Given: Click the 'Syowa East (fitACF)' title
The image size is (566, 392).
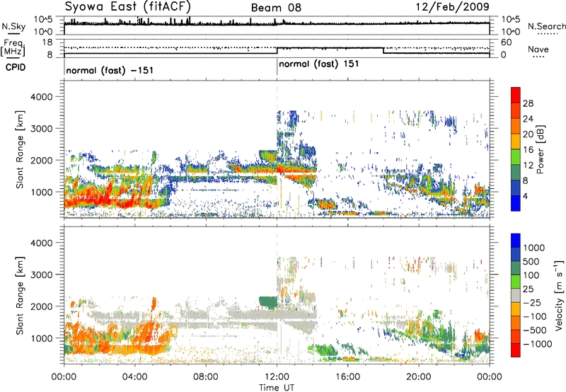Looking at the screenshot, I should (127, 7).
